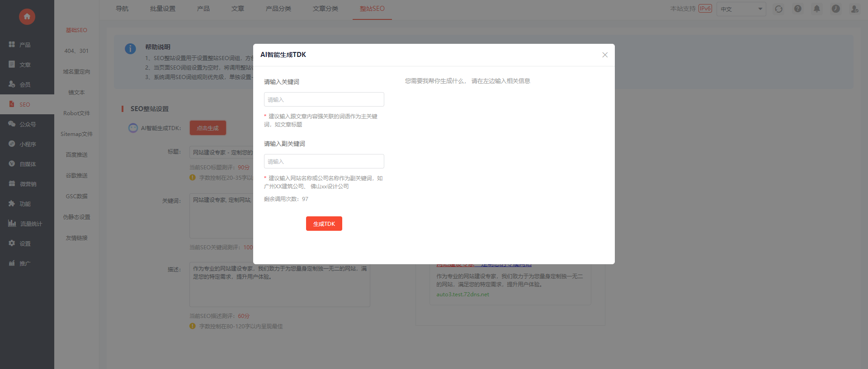Open 友情链接 submenu item

point(76,238)
